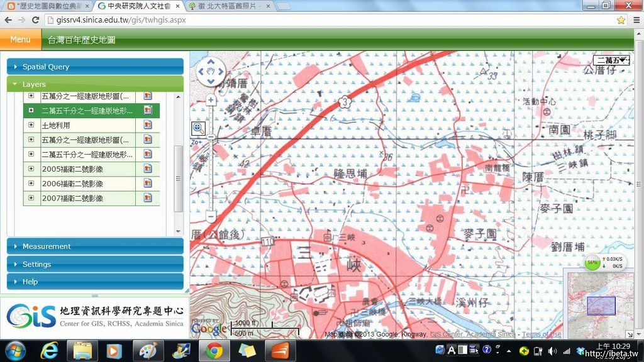This screenshot has height=362, width=644.
Task: Zoom in with the plus button
Action: pyautogui.click(x=211, y=100)
